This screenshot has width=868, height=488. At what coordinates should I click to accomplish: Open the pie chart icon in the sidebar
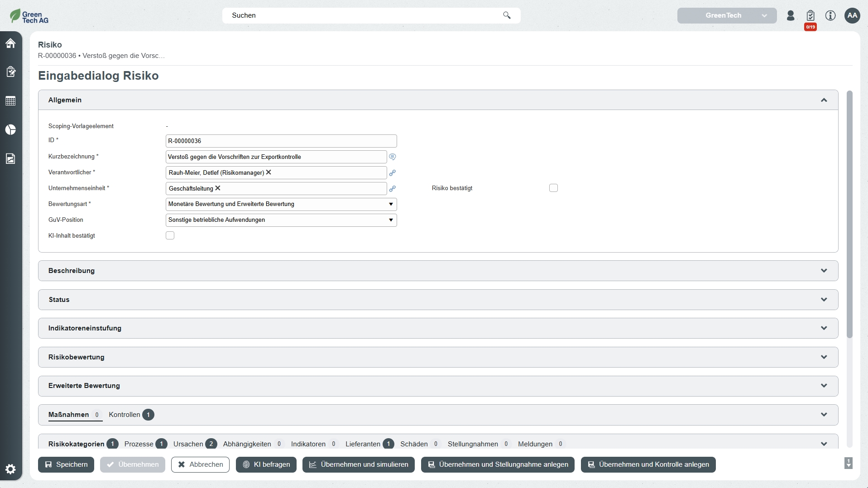(x=10, y=129)
